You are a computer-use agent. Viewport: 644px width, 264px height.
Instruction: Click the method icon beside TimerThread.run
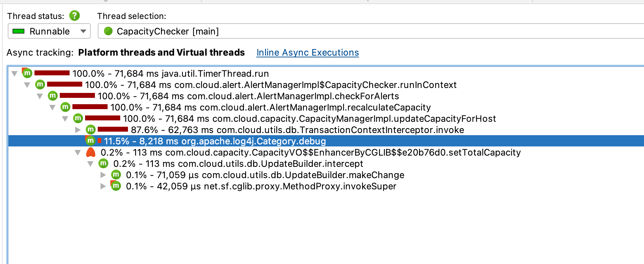[27, 73]
